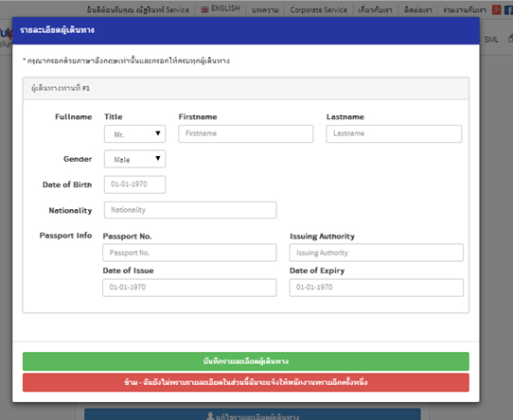The image size is (513, 420).
Task: Click the Date of Expiry field
Action: (x=377, y=288)
